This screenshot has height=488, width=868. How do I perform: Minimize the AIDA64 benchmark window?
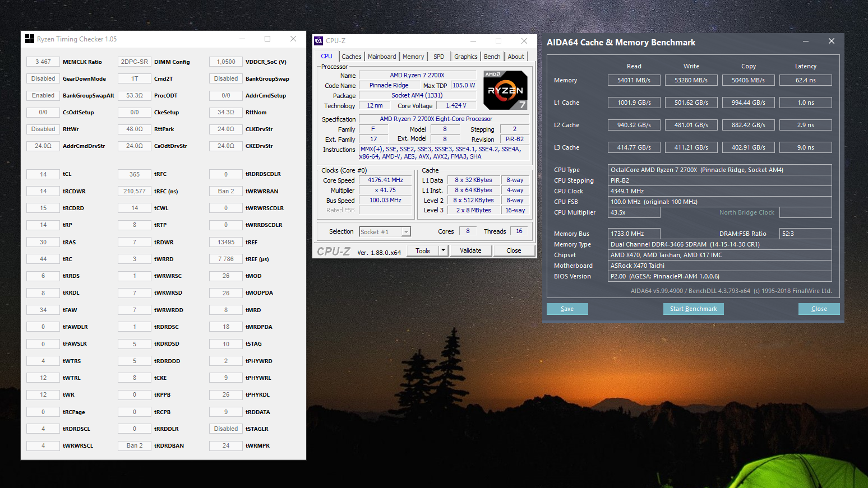pyautogui.click(x=805, y=41)
